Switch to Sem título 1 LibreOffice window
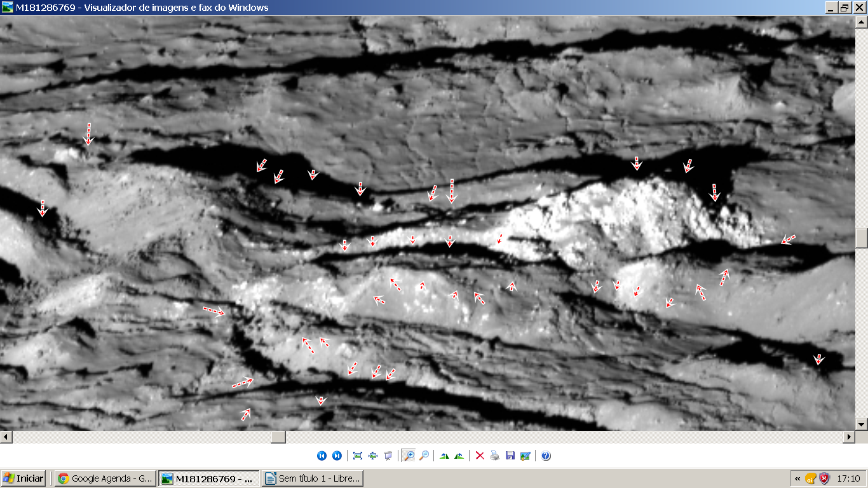The height and width of the screenshot is (488, 868). tap(312, 478)
